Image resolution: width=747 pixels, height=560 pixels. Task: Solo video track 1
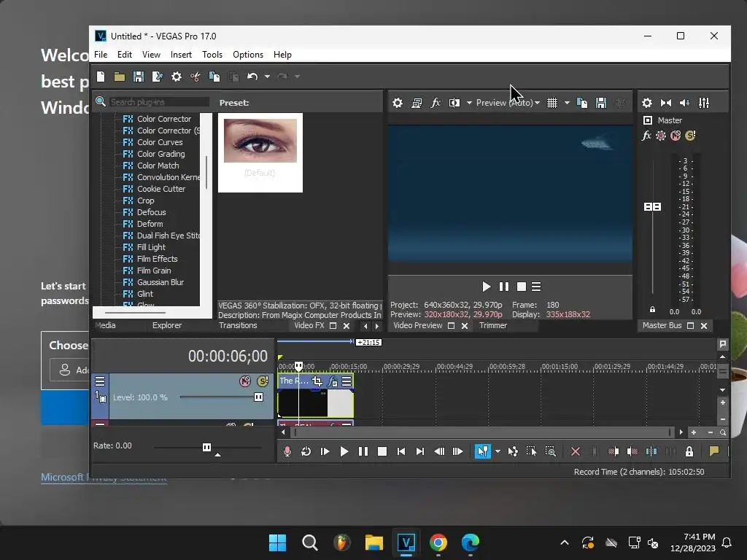coord(263,381)
